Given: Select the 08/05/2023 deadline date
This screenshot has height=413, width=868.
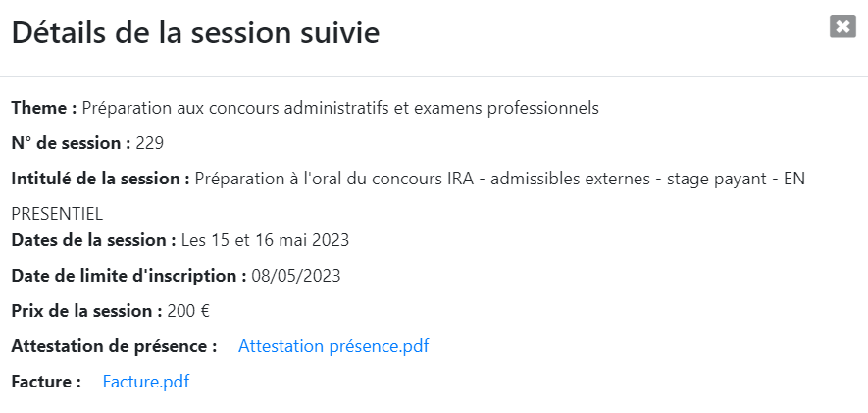Looking at the screenshot, I should 296,276.
